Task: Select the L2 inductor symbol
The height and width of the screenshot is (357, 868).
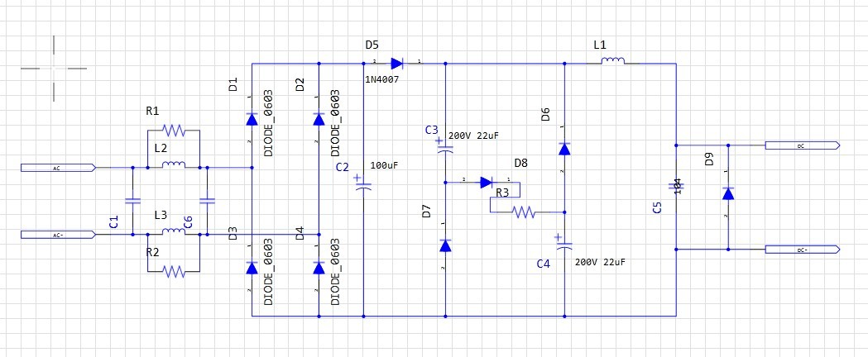Action: (x=173, y=164)
